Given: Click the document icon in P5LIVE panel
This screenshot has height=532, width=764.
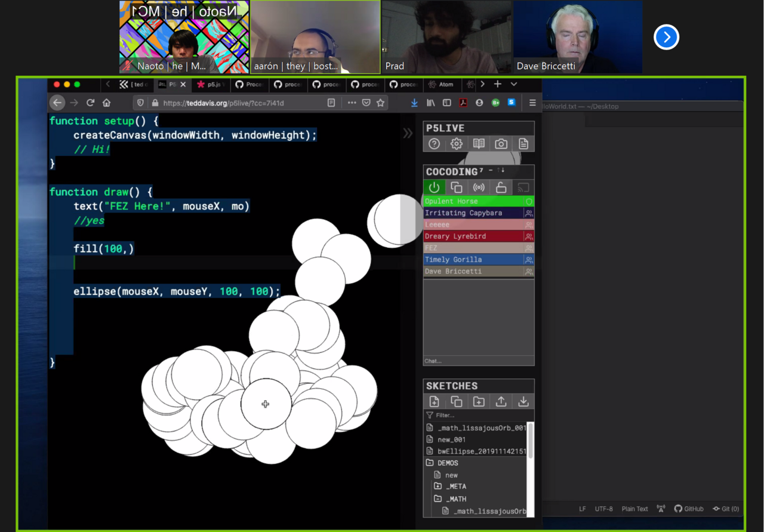Looking at the screenshot, I should (x=523, y=143).
